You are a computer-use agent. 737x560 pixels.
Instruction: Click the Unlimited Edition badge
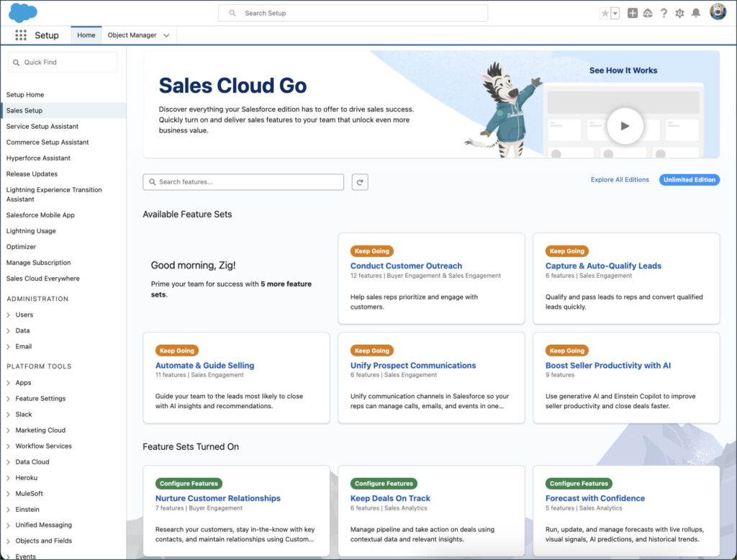click(689, 180)
